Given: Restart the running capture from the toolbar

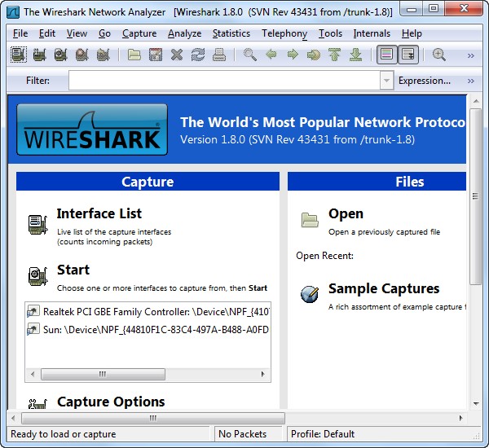Looking at the screenshot, I should [104, 55].
